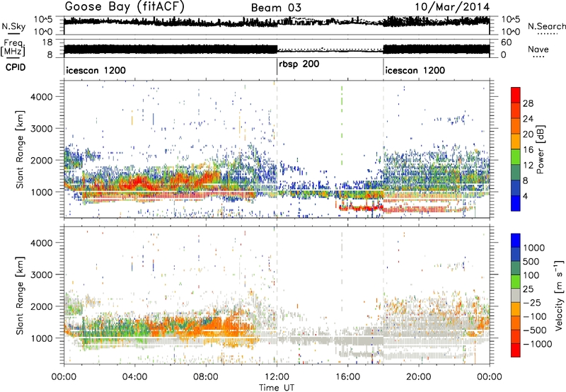This screenshot has height=392, width=566.
Task: Click the red bottom segment of velocity colorbar
Action: pos(516,350)
